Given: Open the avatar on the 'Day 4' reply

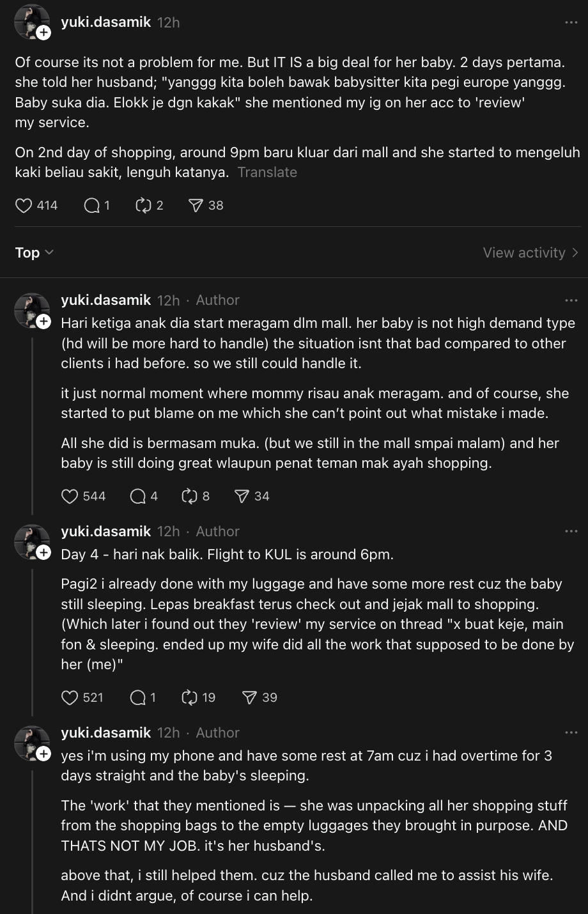Looking at the screenshot, I should tap(31, 541).
